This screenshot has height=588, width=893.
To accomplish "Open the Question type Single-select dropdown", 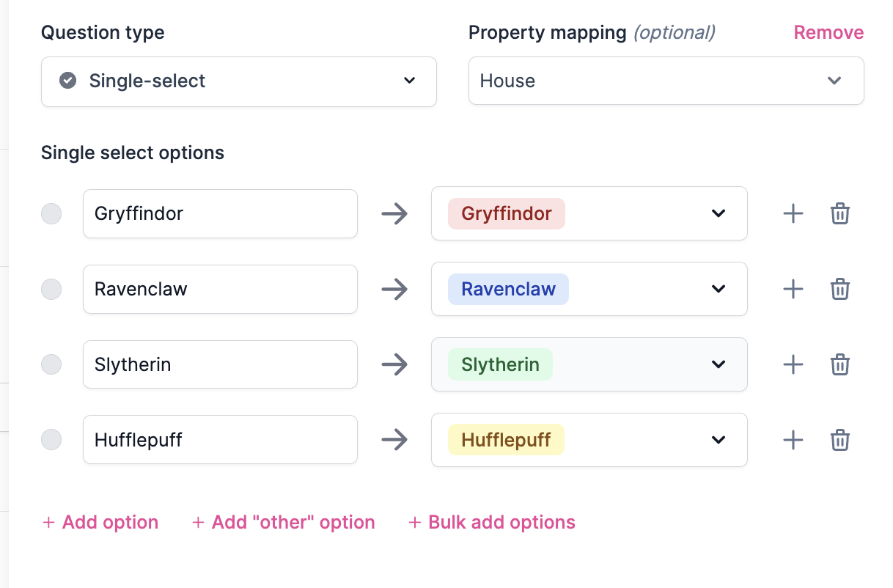I will pyautogui.click(x=238, y=81).
